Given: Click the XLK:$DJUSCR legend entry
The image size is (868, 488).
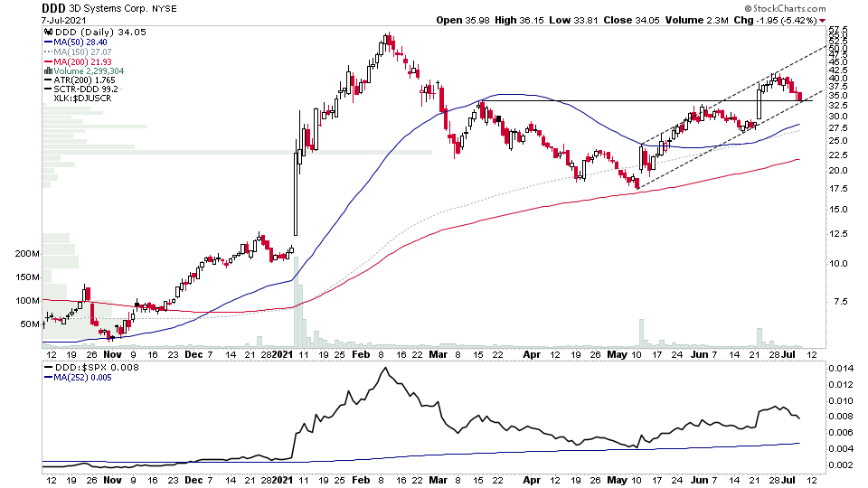Looking at the screenshot, I should point(82,98).
